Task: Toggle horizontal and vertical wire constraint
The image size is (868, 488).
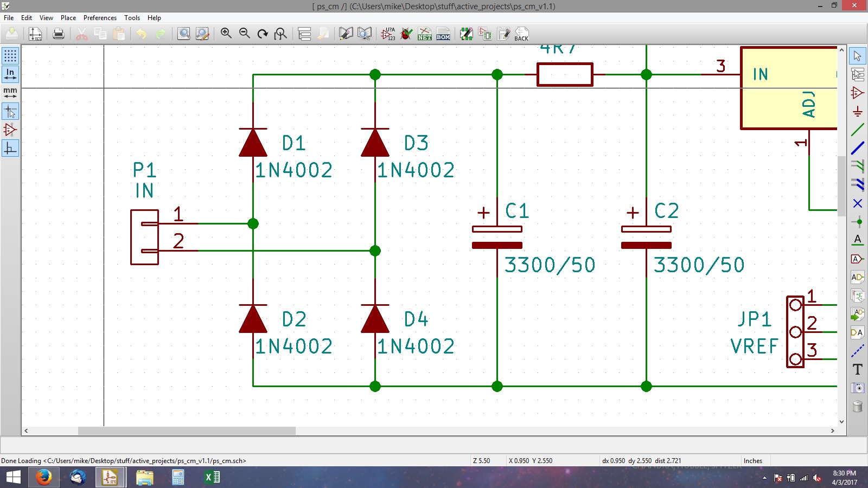Action: tap(10, 148)
